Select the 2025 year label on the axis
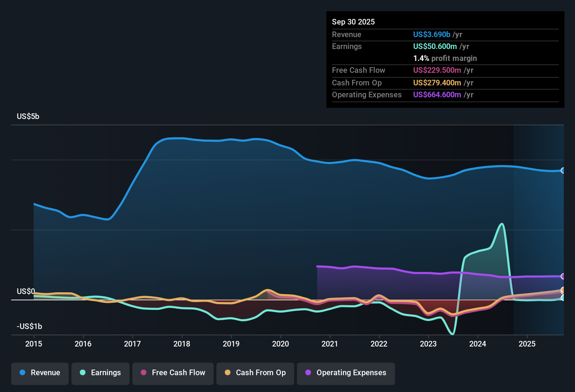575x392 pixels. point(528,344)
